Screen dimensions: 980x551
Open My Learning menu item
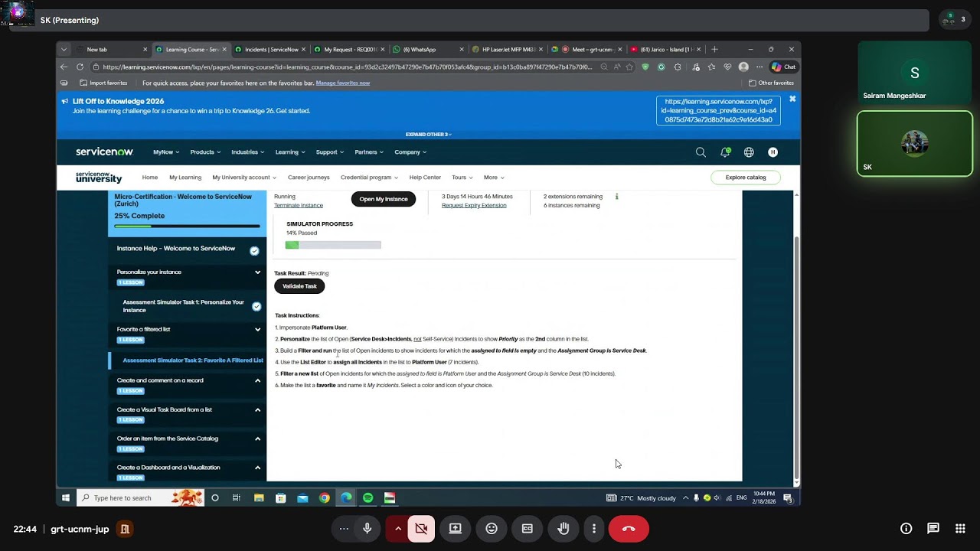click(185, 178)
